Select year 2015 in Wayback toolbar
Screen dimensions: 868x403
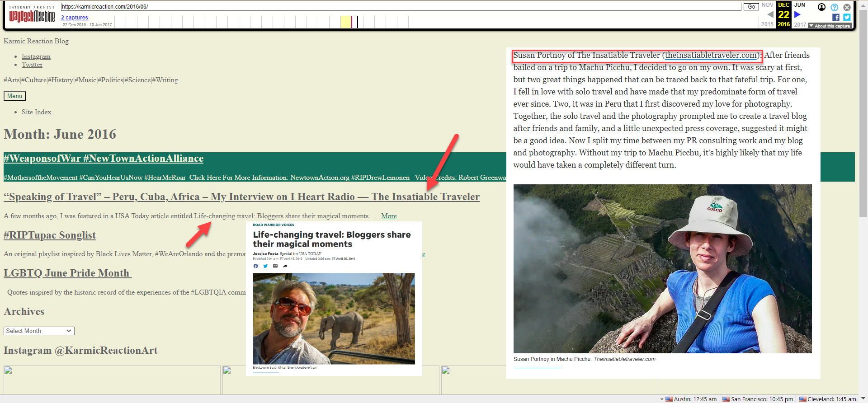pos(767,24)
